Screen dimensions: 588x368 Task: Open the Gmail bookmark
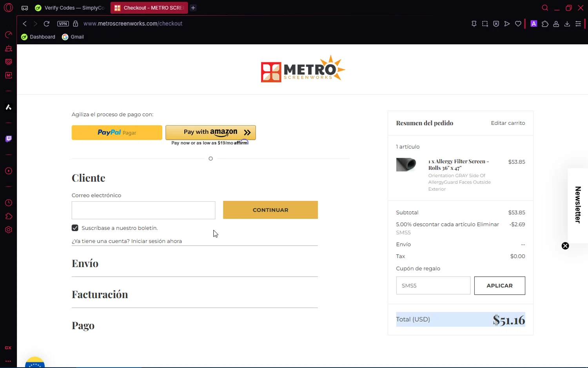73,37
